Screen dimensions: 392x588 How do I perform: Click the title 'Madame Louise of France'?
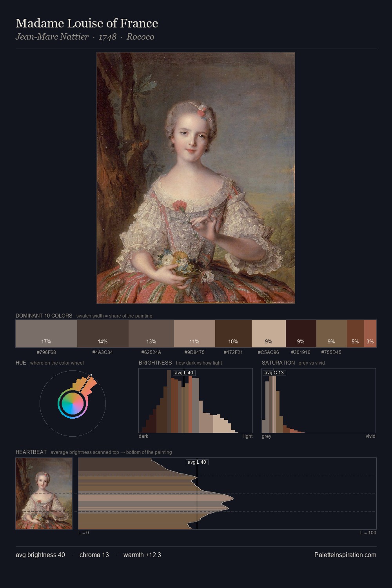click(87, 23)
